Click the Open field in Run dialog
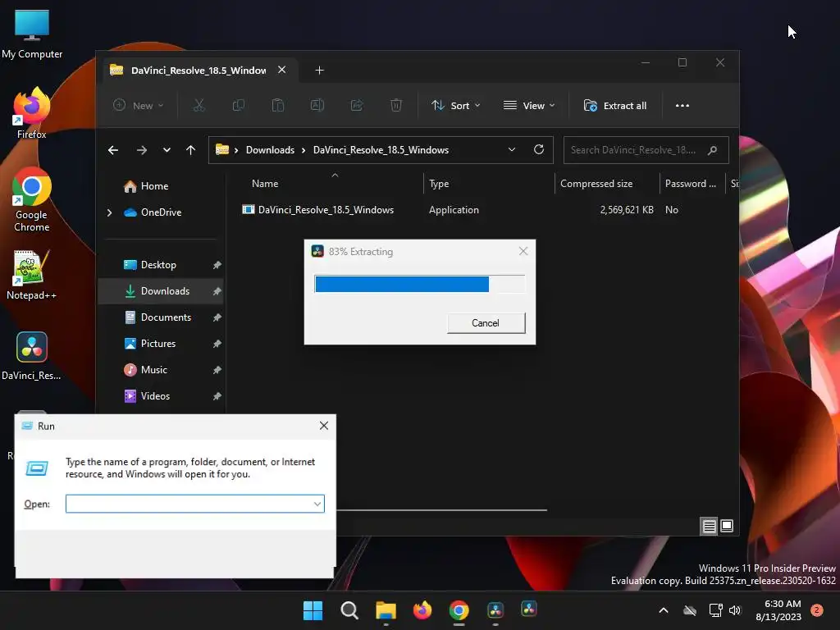Viewport: 840px width, 630px height. (195, 504)
